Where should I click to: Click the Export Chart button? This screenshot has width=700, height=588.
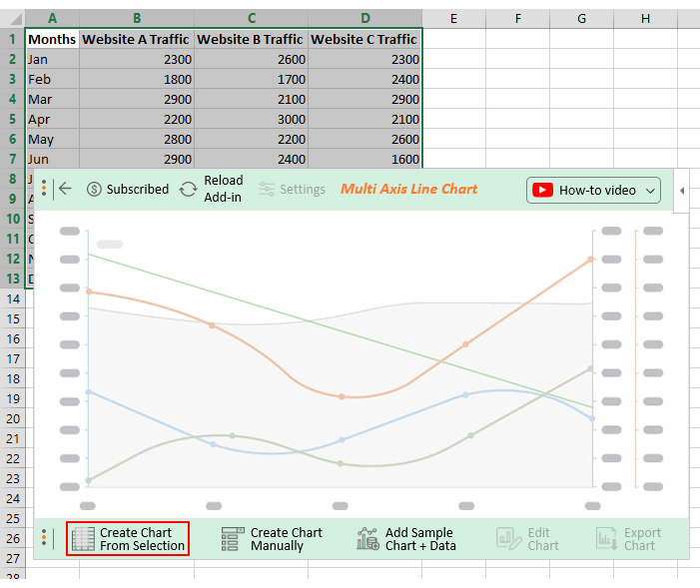point(628,539)
